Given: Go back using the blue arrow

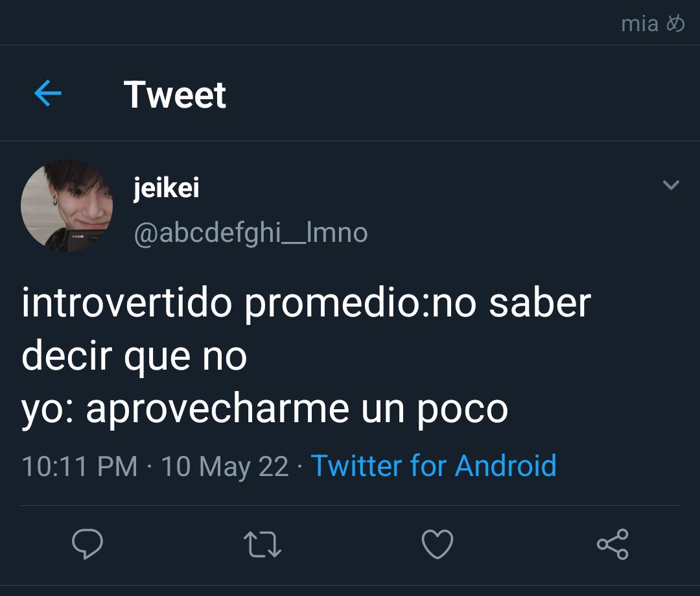Looking at the screenshot, I should click(48, 93).
